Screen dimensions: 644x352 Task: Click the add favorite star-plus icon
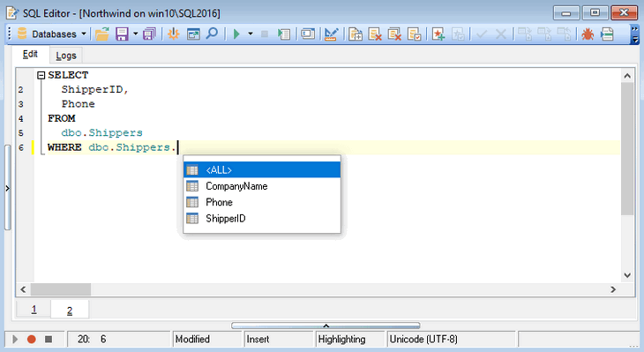(438, 34)
